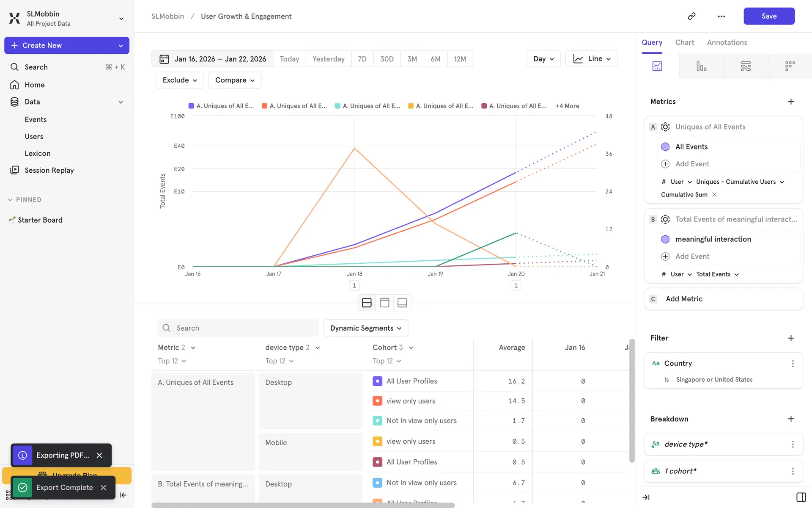Expand the Dynamic Segments dropdown

(x=365, y=328)
